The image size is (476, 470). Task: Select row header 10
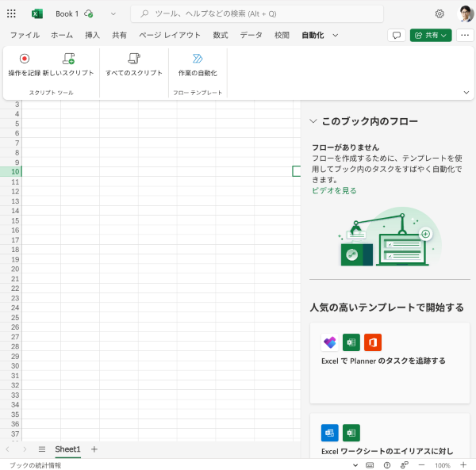coord(11,172)
